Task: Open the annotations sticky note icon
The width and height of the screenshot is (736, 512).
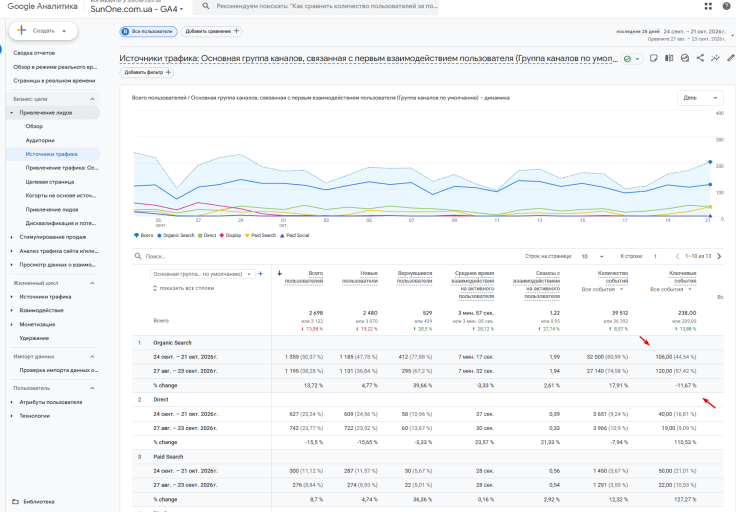Action: point(653,58)
